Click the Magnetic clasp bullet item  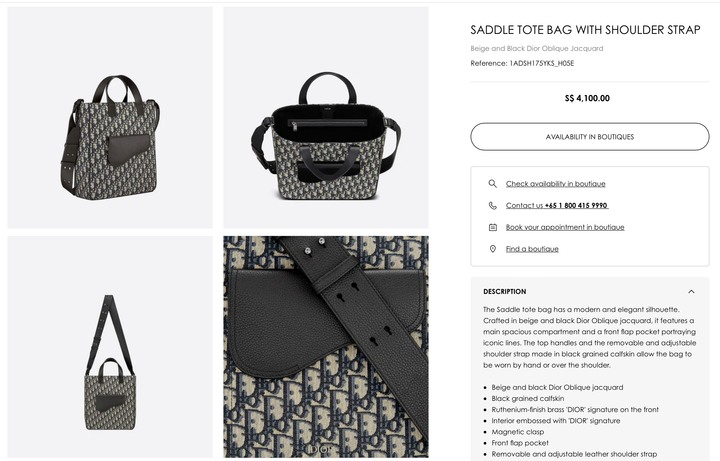coord(518,432)
